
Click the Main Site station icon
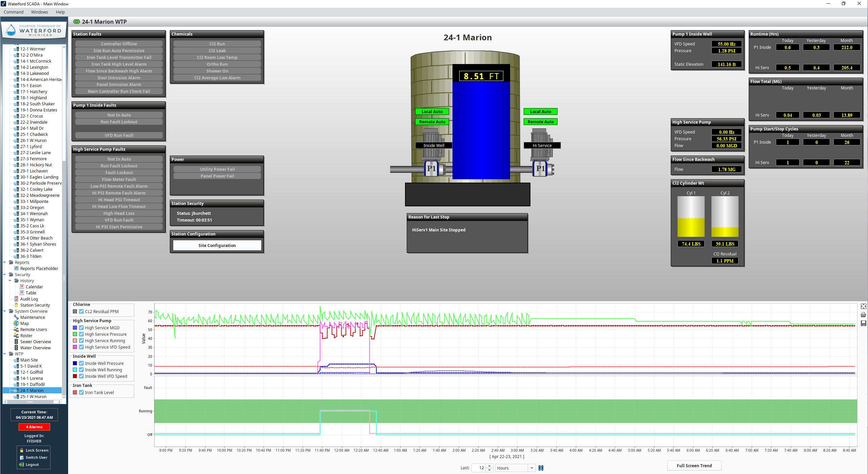coord(16,360)
